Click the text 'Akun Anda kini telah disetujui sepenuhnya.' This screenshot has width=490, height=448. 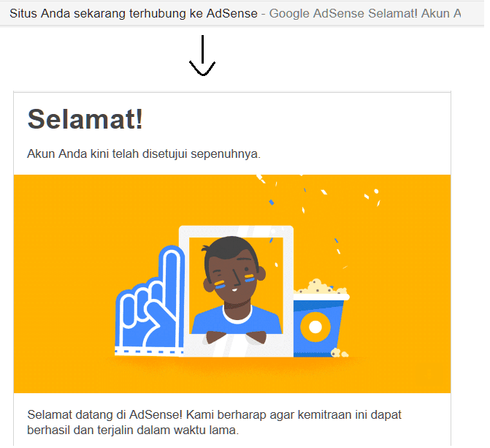point(144,154)
